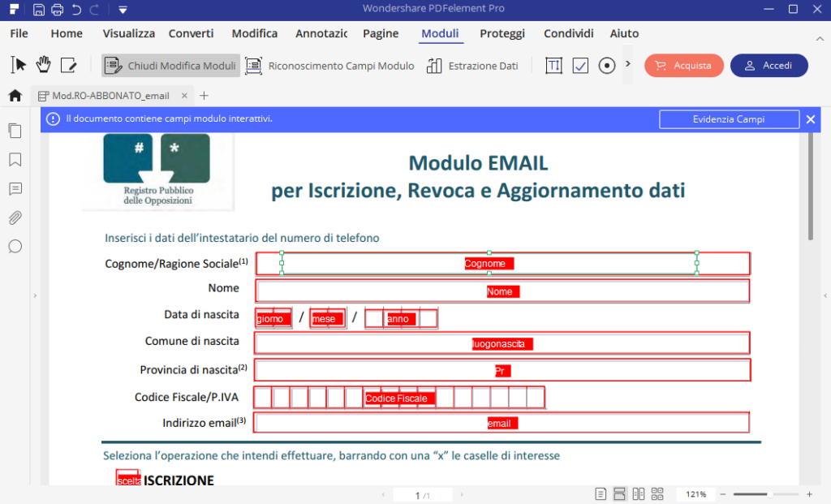831x504 pixels.
Task: Open the search panel icon
Action: pyautogui.click(x=15, y=247)
